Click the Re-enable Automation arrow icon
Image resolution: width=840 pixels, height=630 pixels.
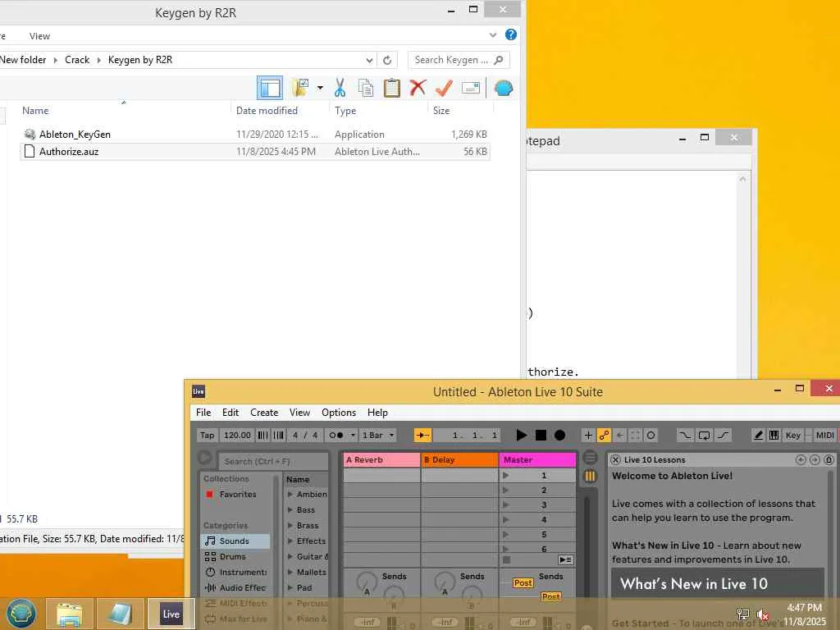click(620, 436)
